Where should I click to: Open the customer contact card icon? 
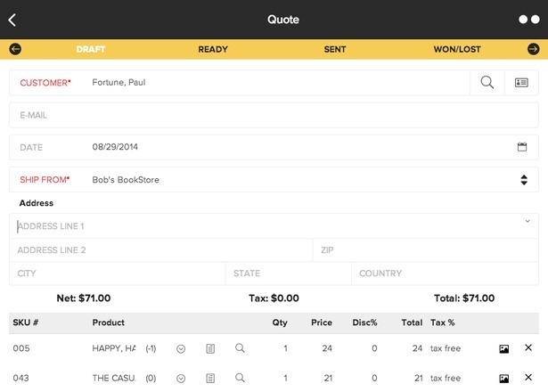click(521, 83)
